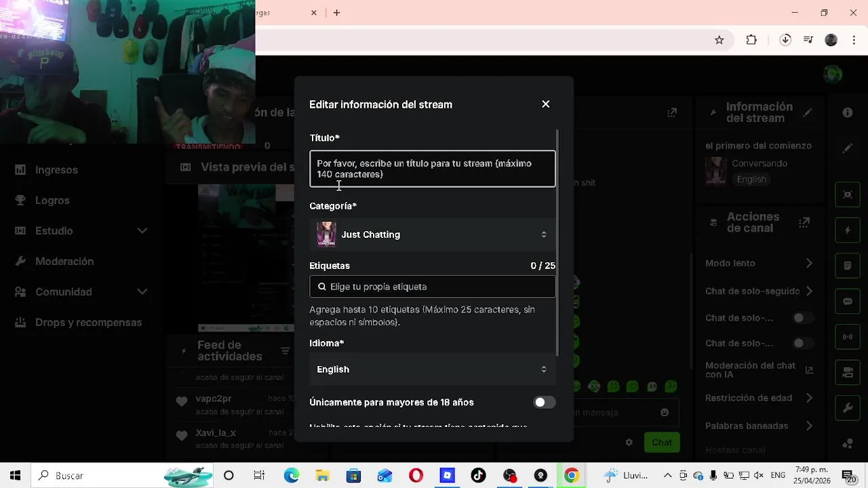Expand the Comunidad sidebar chevron

(x=142, y=291)
